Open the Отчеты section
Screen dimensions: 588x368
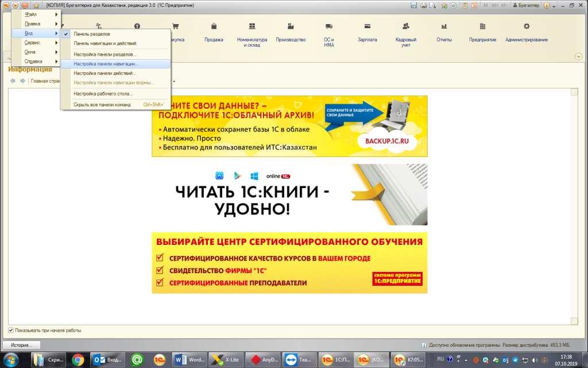444,32
